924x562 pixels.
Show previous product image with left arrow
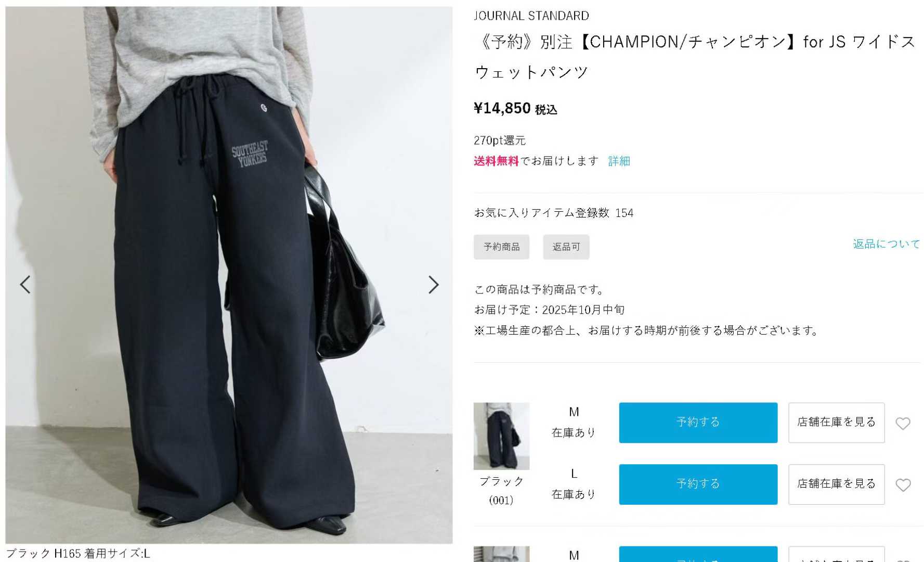(25, 285)
